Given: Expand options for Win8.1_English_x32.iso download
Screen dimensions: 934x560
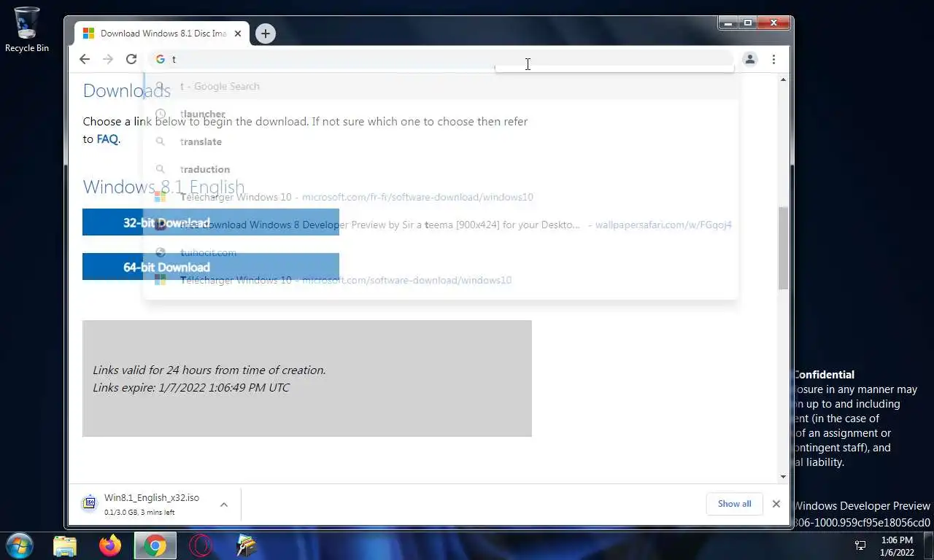Looking at the screenshot, I should click(224, 504).
